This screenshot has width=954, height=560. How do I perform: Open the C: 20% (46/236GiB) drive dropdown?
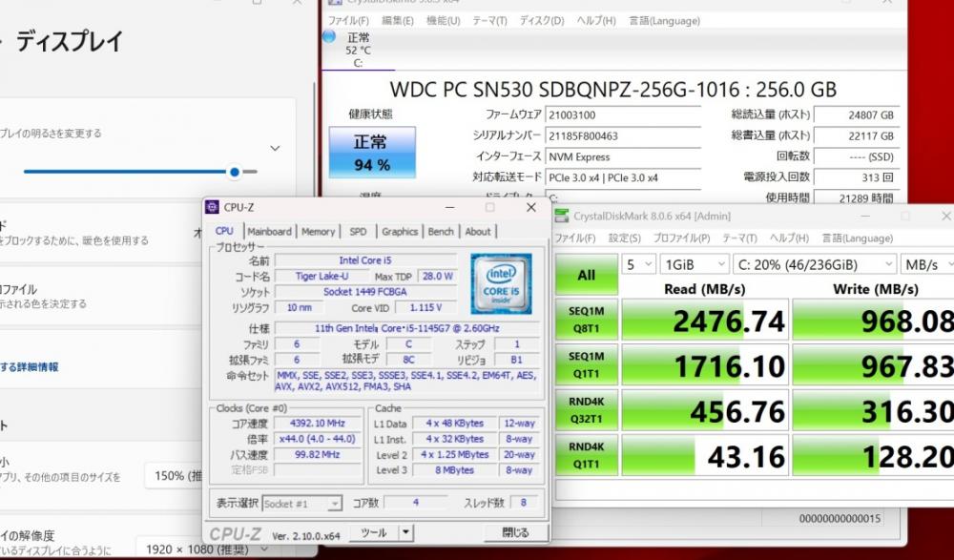point(815,265)
